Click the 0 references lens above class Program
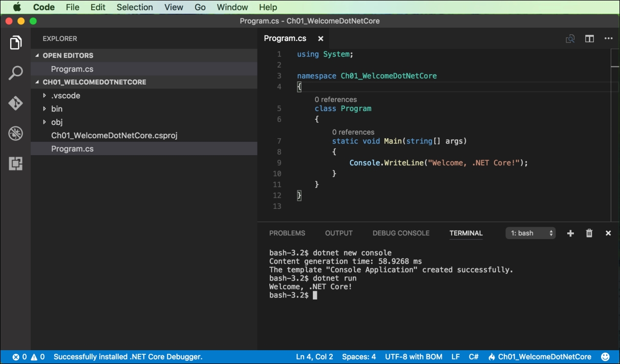 [336, 99]
